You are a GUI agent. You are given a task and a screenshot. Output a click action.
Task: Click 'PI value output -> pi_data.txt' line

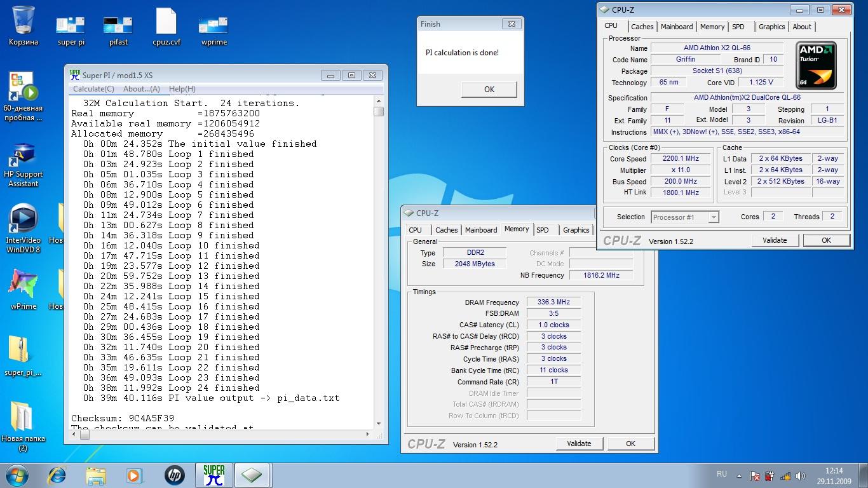coord(211,398)
